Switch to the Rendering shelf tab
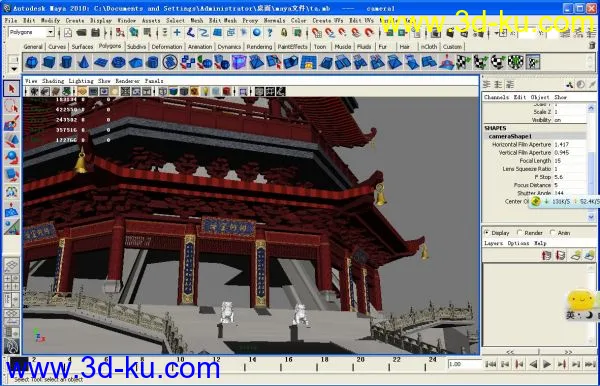600x386 pixels. [x=259, y=47]
